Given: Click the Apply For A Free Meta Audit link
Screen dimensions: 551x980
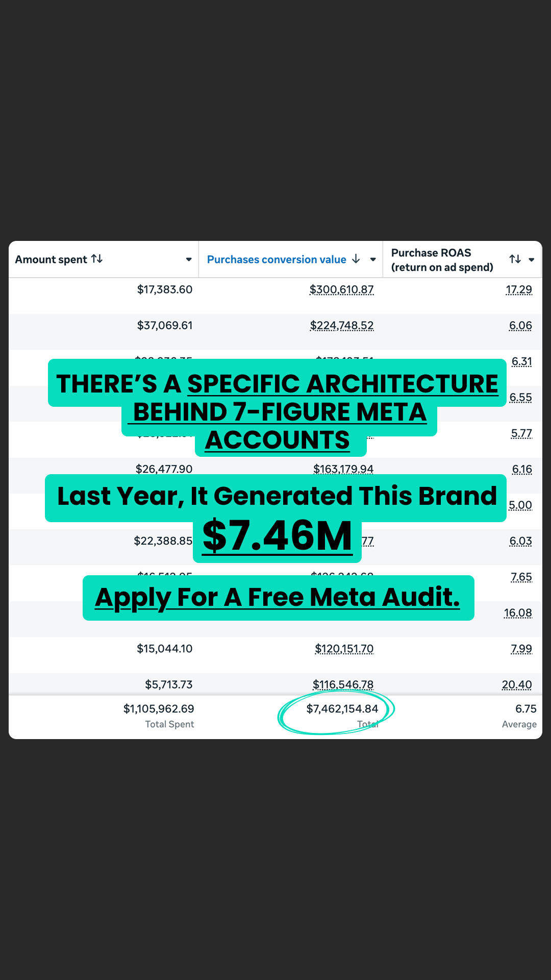Looking at the screenshot, I should pos(278,597).
